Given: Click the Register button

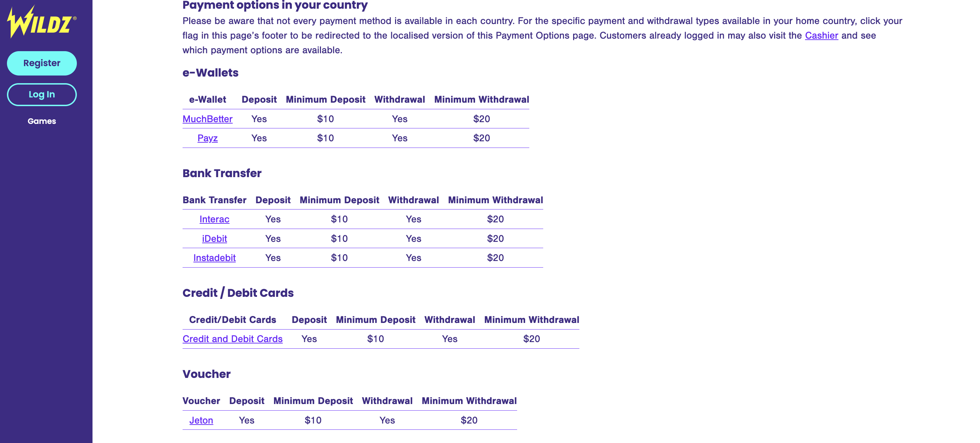Looking at the screenshot, I should click(x=42, y=63).
